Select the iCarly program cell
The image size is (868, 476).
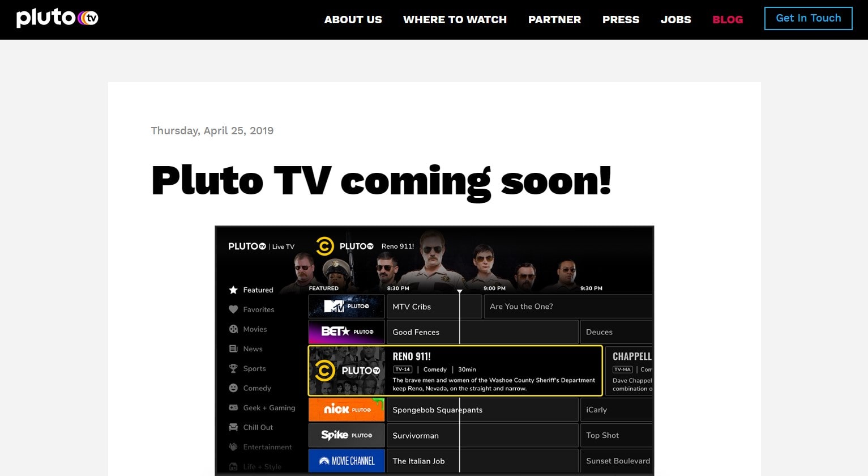click(616, 410)
